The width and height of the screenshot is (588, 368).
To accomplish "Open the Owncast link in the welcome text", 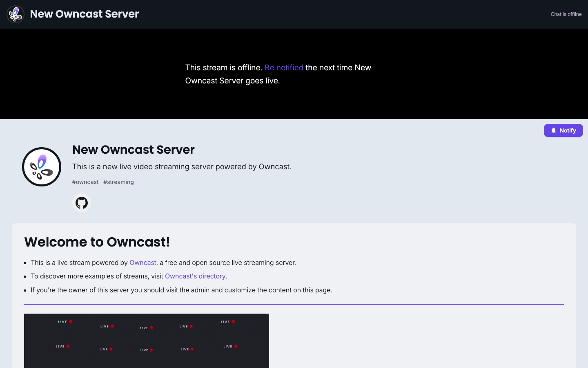I will pyautogui.click(x=143, y=263).
